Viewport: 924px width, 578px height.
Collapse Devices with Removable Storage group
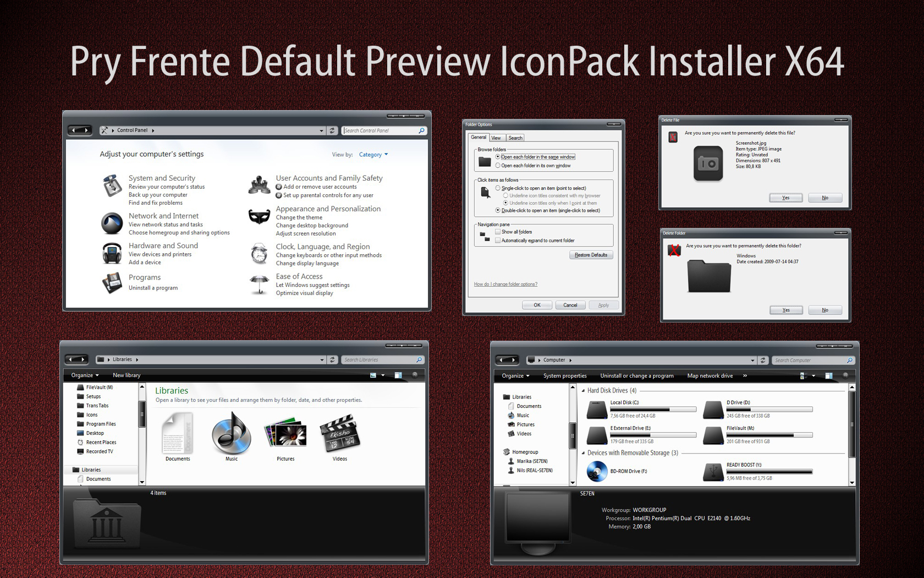(x=584, y=453)
